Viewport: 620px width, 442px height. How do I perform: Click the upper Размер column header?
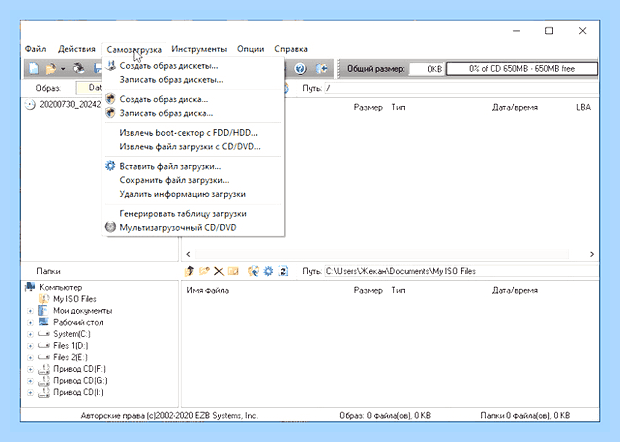click(x=368, y=107)
